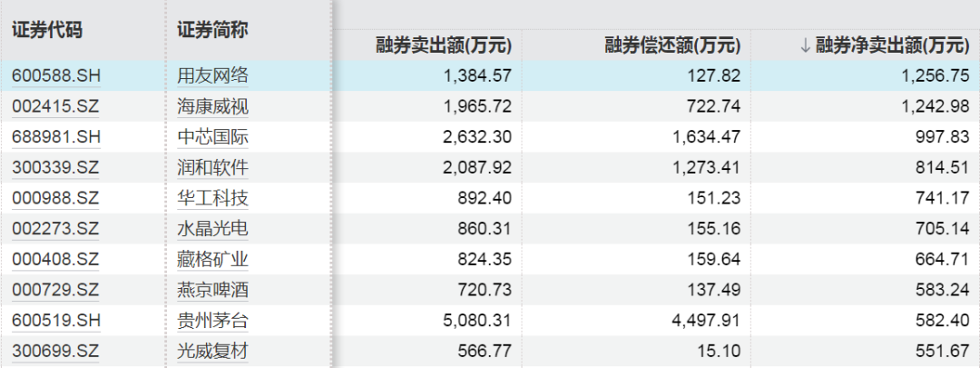Viewport: 980px width, 368px height.
Task: Select net sell value 705.14
Action: coord(943,229)
